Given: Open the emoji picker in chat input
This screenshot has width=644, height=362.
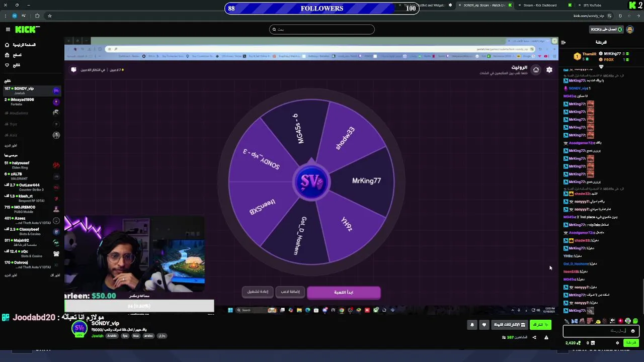Looking at the screenshot, I should (x=633, y=331).
